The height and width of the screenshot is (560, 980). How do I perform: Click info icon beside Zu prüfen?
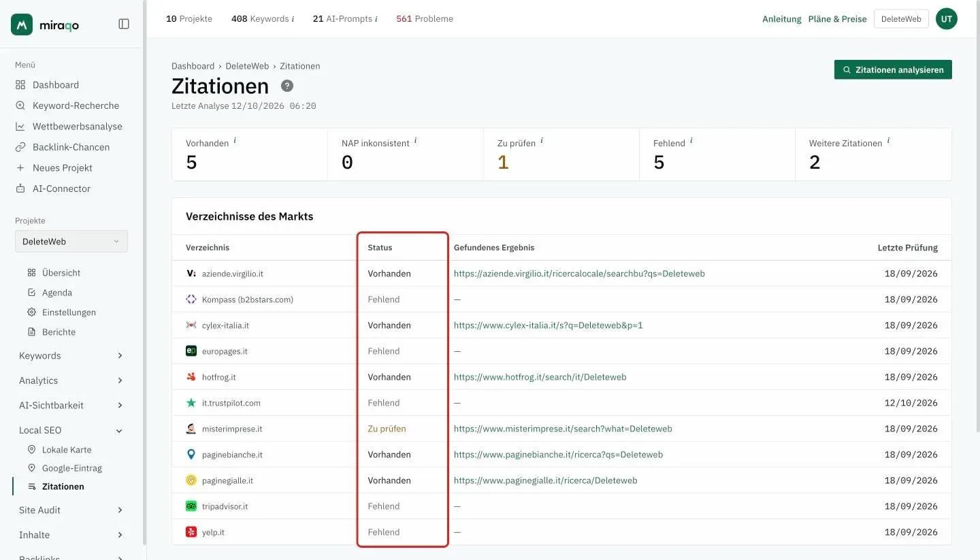tap(542, 140)
